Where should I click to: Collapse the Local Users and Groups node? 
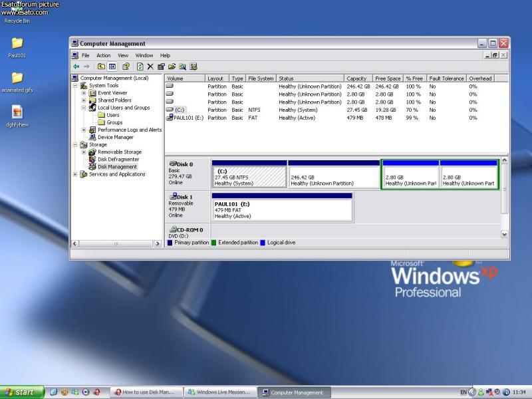point(84,108)
